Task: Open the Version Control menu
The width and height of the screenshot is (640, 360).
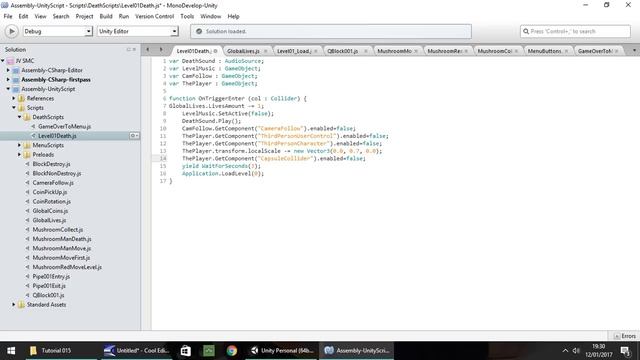Action: click(x=154, y=16)
